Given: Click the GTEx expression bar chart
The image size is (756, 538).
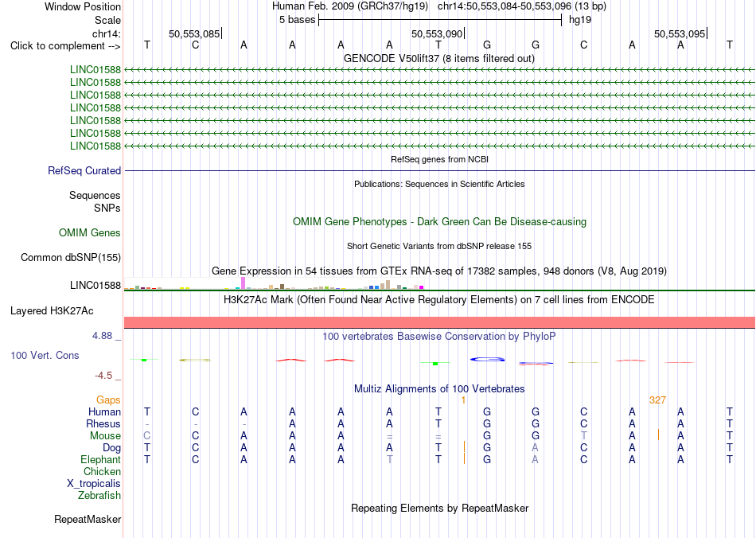Looking at the screenshot, I should [x=274, y=283].
